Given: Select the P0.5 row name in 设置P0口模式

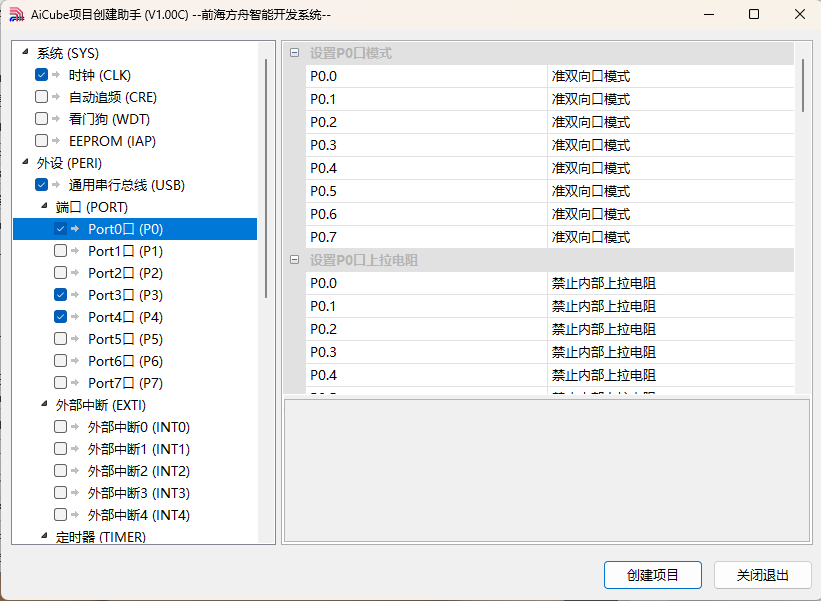Looking at the screenshot, I should (x=426, y=192).
